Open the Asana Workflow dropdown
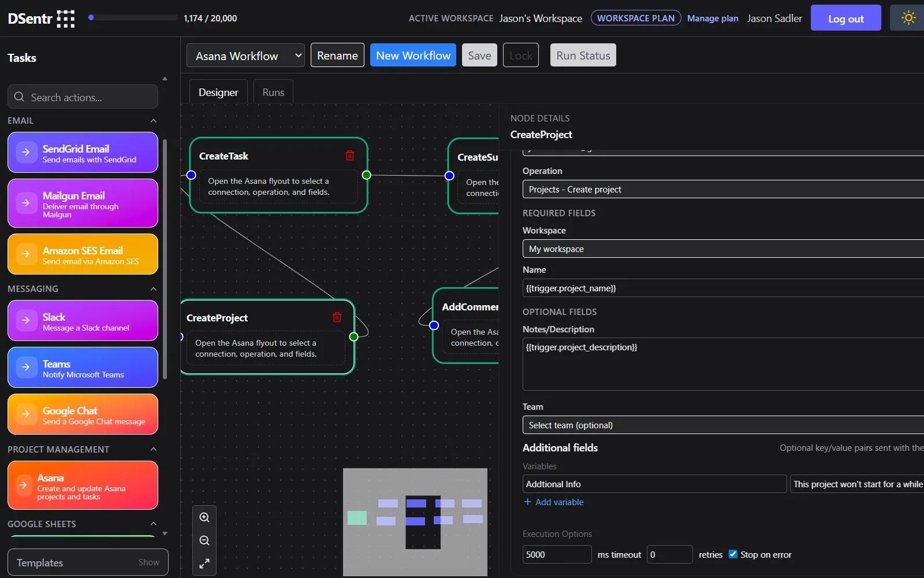The width and height of the screenshot is (924, 578). click(x=245, y=55)
